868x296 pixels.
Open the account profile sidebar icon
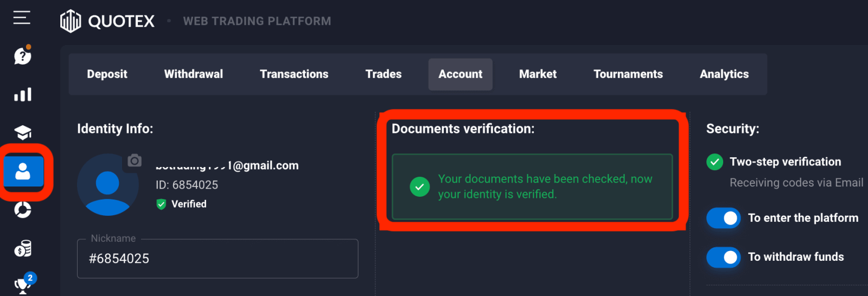23,171
